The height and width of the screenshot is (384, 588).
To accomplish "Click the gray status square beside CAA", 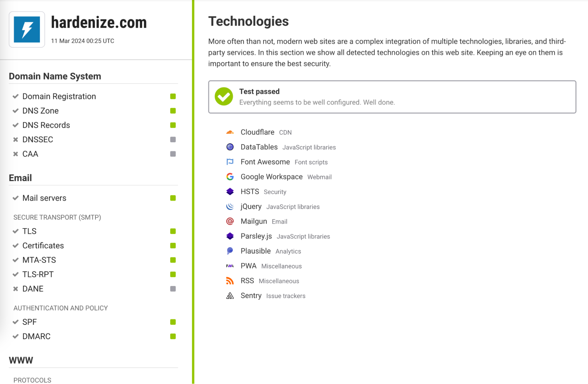I will pos(173,154).
